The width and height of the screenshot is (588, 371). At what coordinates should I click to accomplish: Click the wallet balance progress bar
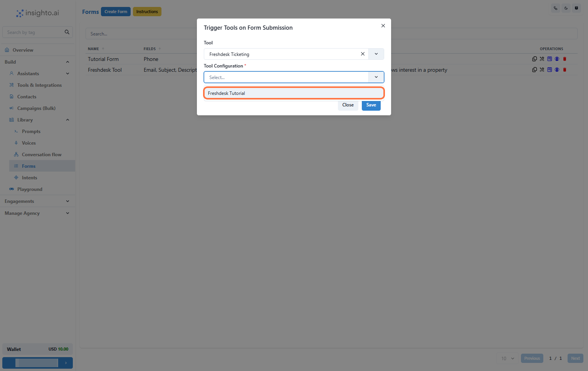[37, 363]
